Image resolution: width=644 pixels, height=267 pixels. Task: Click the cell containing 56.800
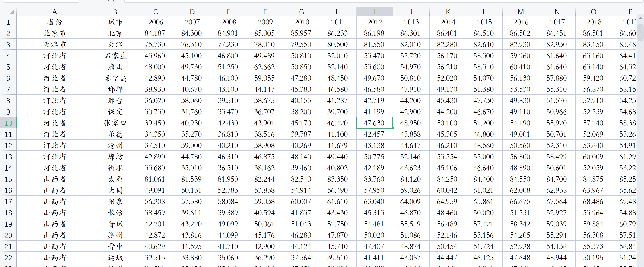pos(521,157)
